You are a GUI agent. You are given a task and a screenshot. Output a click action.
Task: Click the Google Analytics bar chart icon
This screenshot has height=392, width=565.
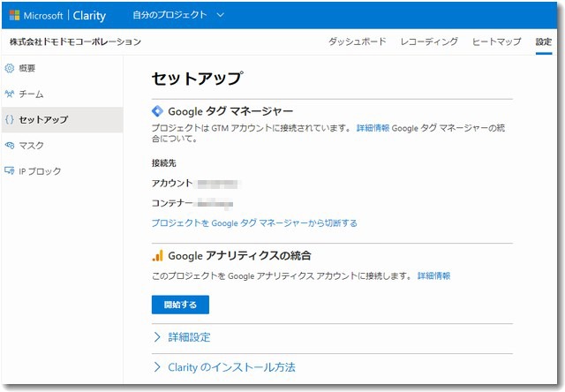(x=158, y=255)
